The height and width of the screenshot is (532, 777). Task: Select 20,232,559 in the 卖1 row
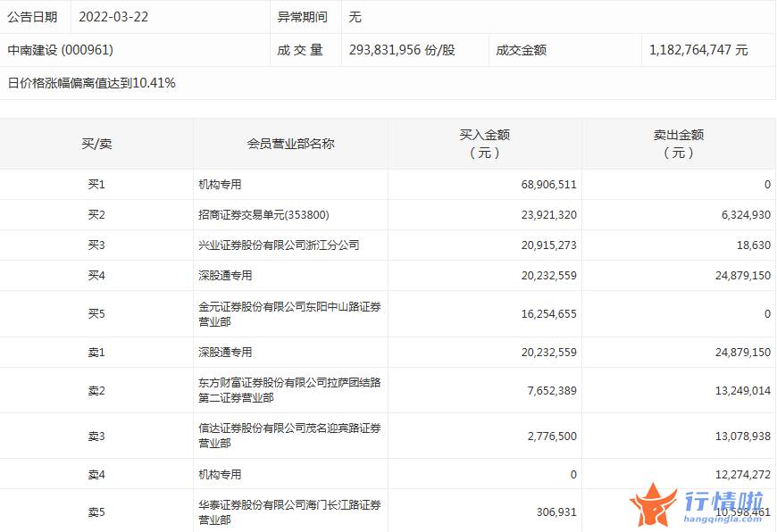[549, 353]
